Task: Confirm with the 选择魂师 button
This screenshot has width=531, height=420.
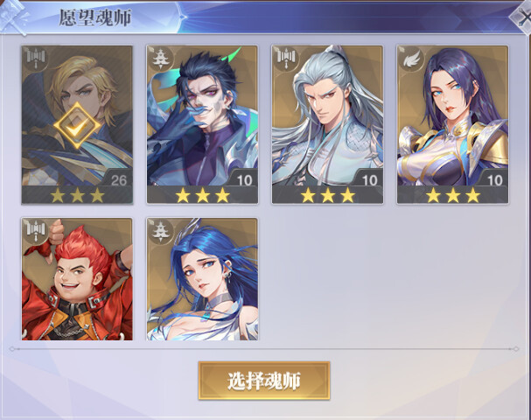Action: tap(264, 381)
